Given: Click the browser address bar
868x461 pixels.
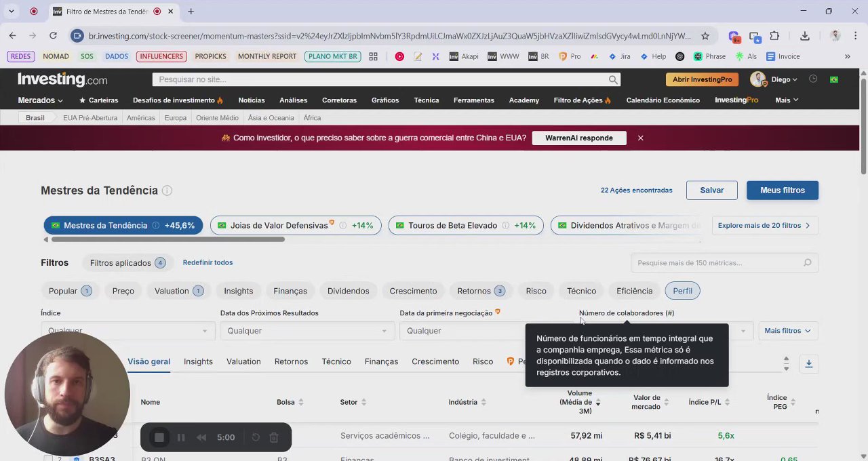Looking at the screenshot, I should coord(390,36).
